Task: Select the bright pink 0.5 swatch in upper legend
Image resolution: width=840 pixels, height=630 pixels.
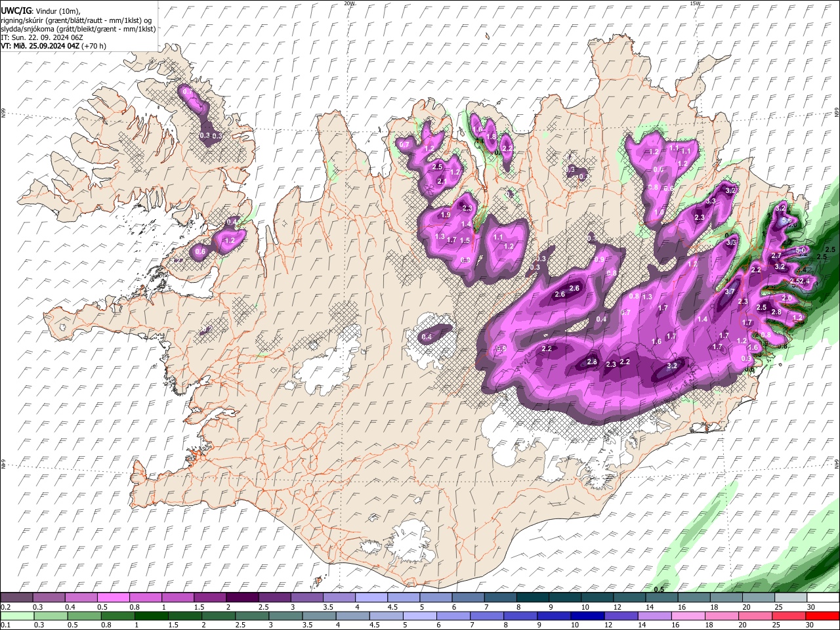Action: (x=114, y=597)
